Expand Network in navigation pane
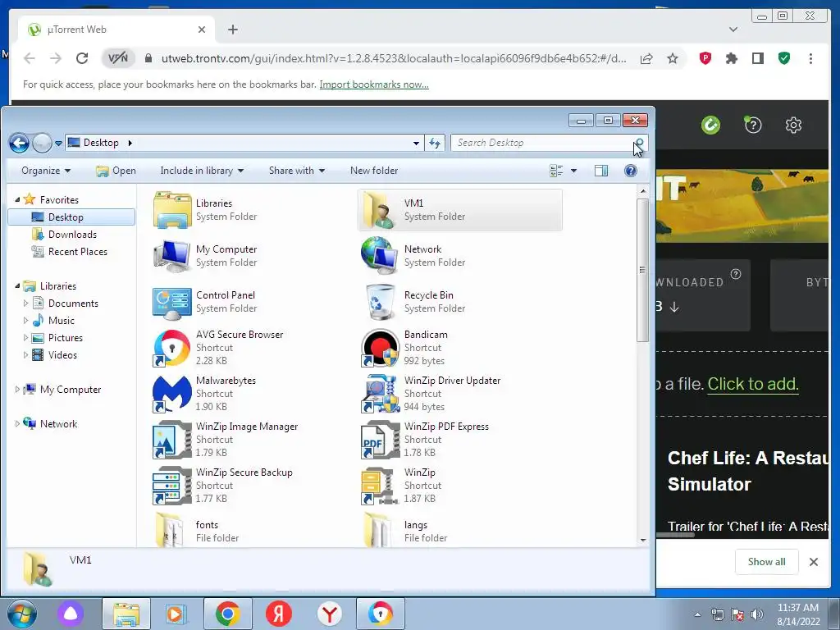Screen dimensions: 840x630 17,424
